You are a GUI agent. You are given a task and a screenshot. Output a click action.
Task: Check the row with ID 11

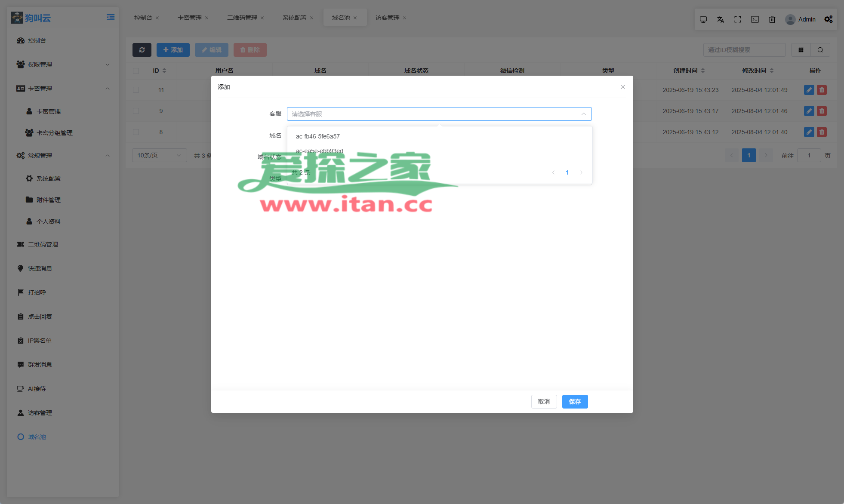[136, 90]
